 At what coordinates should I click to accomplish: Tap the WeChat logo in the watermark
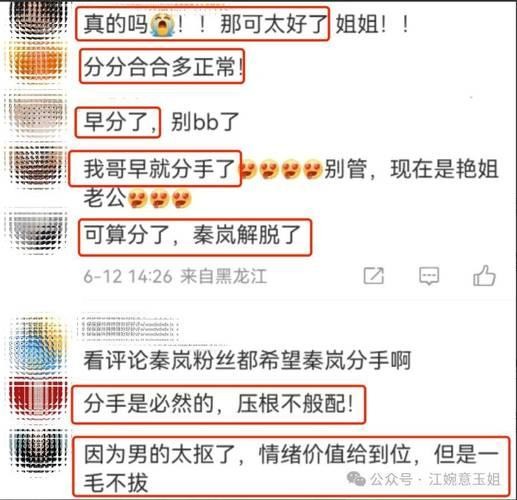[x=356, y=479]
